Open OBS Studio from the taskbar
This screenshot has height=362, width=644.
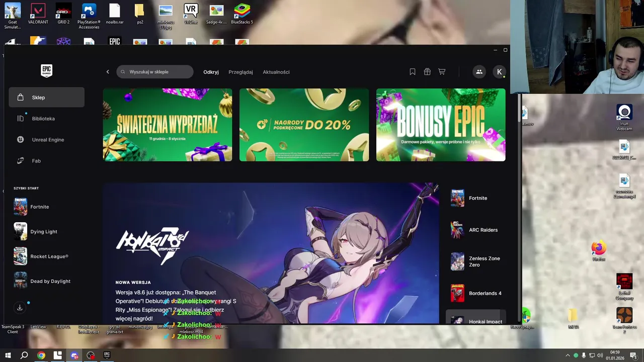pos(91,355)
